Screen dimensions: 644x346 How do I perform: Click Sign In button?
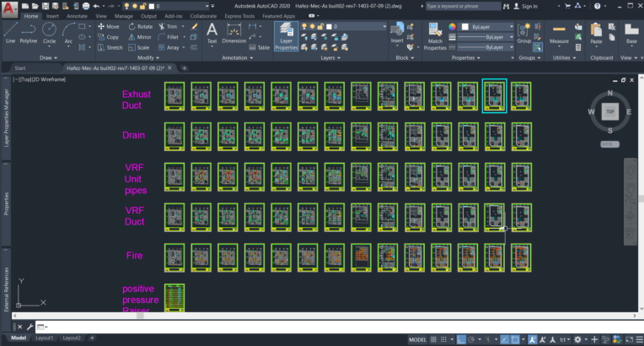[x=526, y=6]
